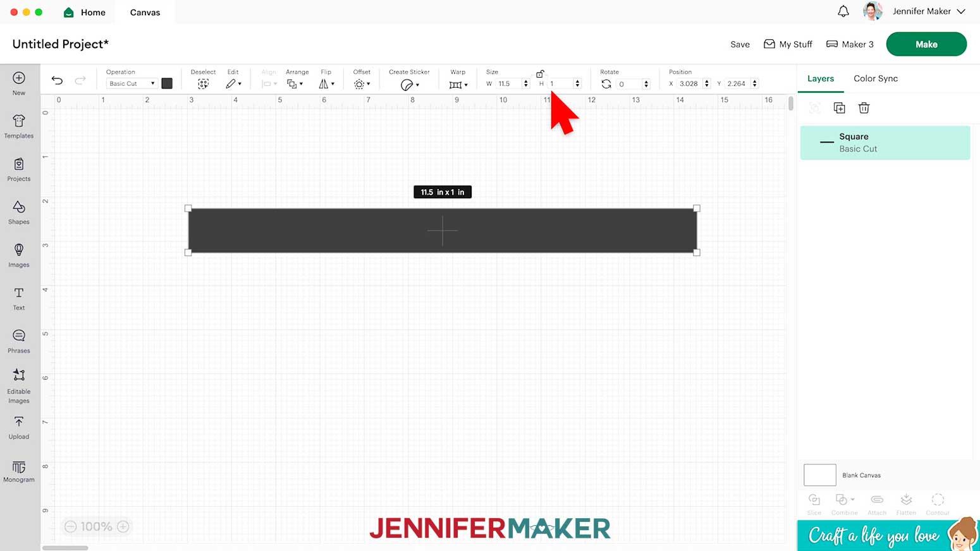Screen dimensions: 980x551
Task: Delete the selected layer with trash icon
Action: tap(864, 108)
